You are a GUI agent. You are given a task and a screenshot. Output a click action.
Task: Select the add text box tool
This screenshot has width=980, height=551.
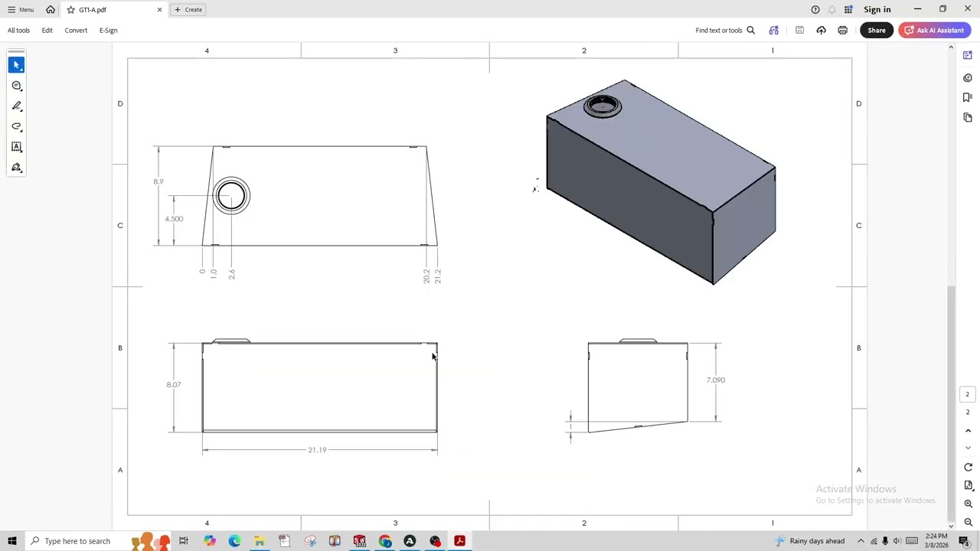click(17, 147)
